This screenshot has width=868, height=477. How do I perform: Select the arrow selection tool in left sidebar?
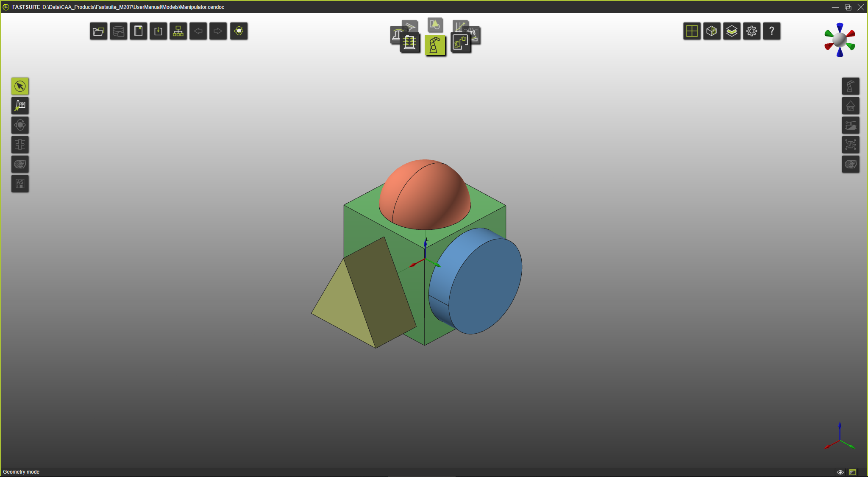coord(20,86)
